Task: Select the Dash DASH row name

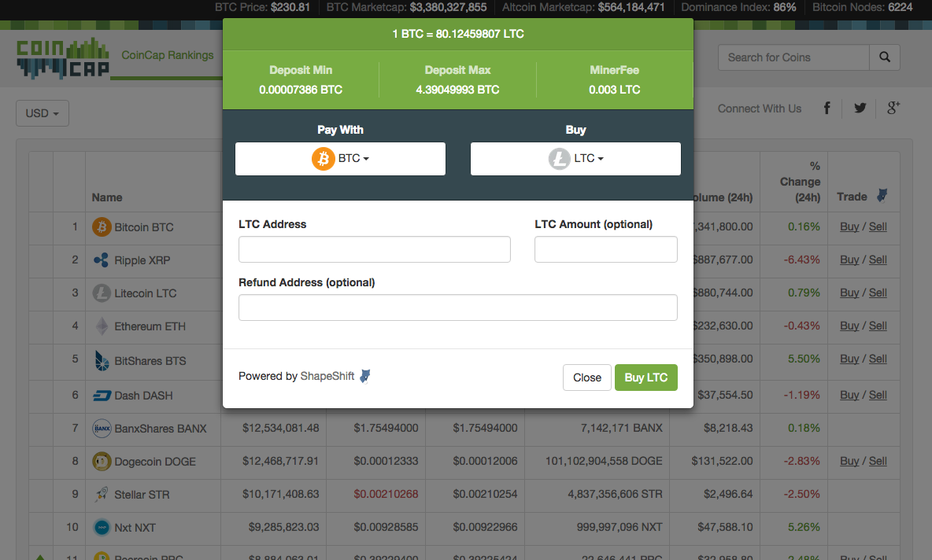Action: click(x=143, y=396)
